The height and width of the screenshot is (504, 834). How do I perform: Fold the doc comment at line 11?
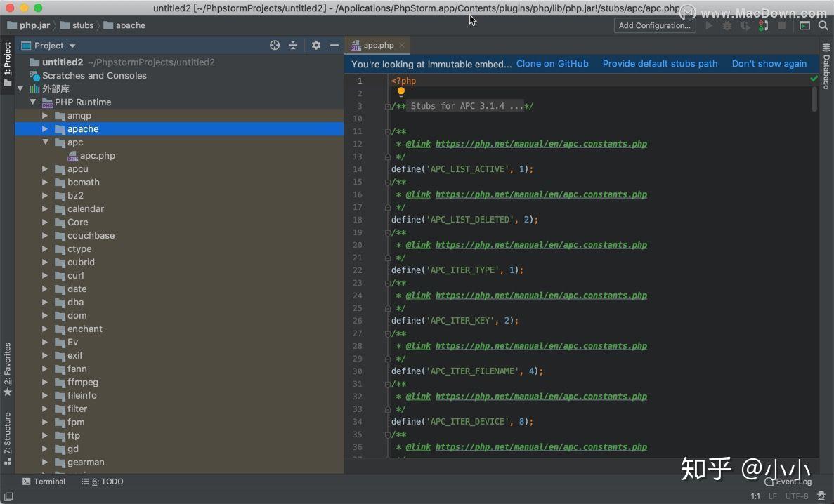click(x=387, y=131)
